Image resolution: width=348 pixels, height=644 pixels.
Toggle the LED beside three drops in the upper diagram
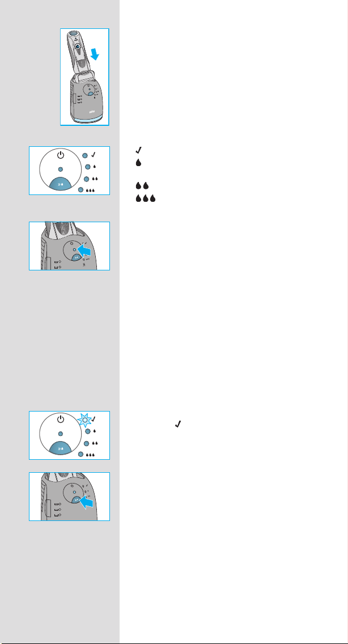[x=80, y=190]
